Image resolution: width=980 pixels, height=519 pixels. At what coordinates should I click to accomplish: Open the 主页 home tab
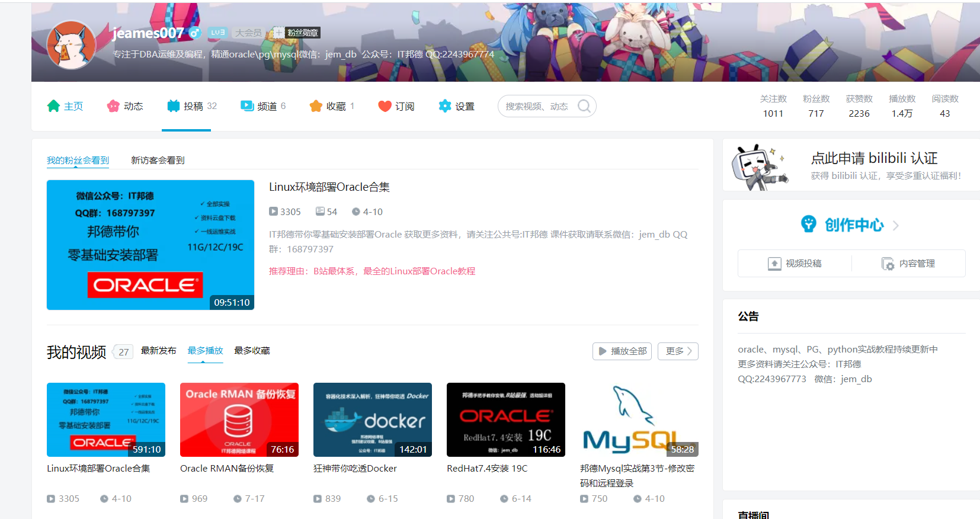(65, 106)
